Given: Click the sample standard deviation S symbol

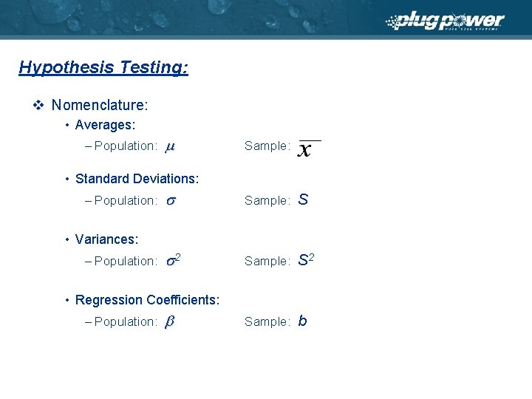Looking at the screenshot, I should 304,199.
